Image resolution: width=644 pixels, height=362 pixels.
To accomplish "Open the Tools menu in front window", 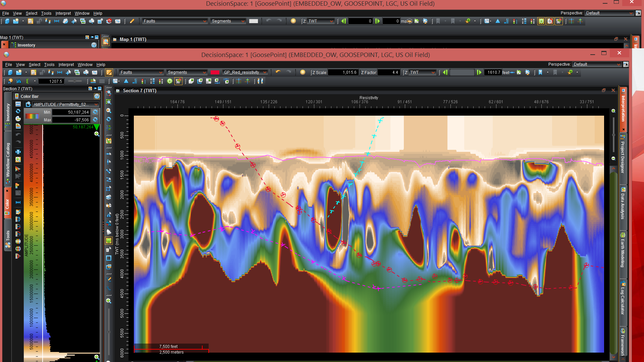I will pyautogui.click(x=49, y=65).
